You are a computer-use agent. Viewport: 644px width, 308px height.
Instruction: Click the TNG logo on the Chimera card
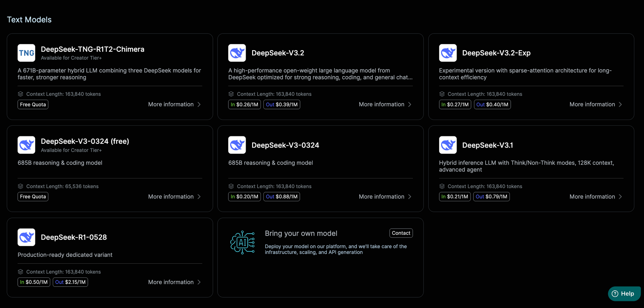pos(26,53)
